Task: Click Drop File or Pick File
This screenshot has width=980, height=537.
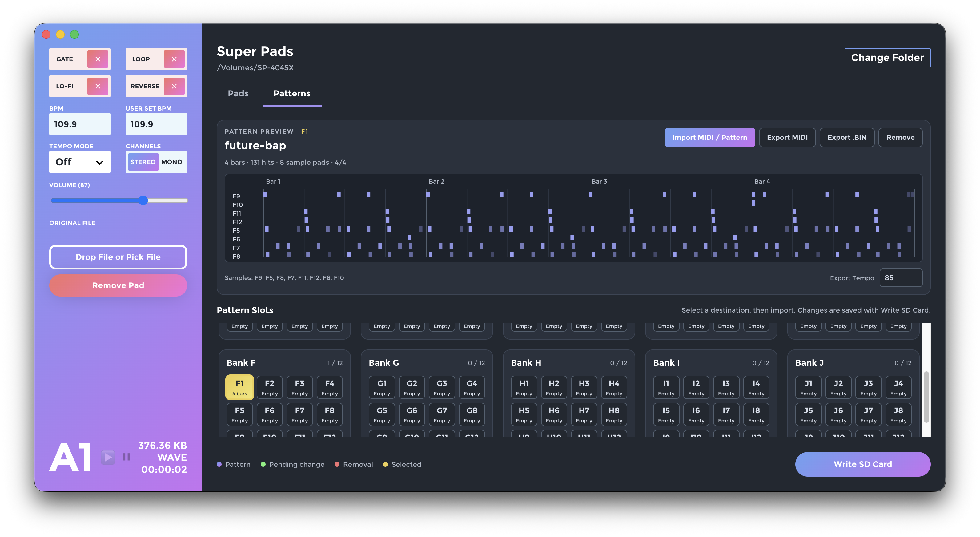Action: coord(118,257)
